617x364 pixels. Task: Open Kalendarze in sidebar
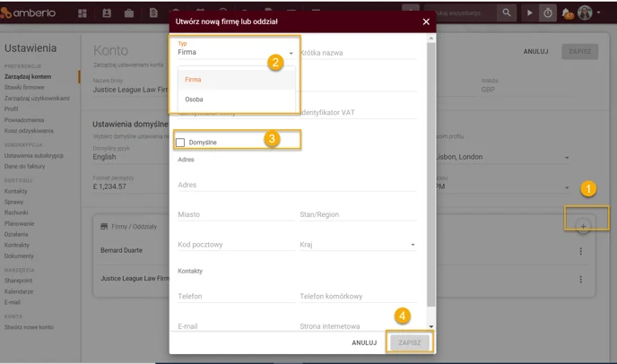click(19, 291)
